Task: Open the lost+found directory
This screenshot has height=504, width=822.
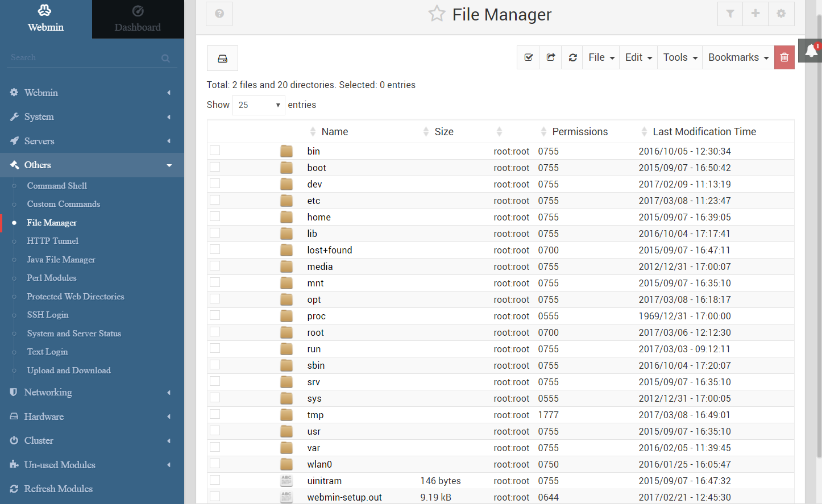Action: pyautogui.click(x=330, y=250)
